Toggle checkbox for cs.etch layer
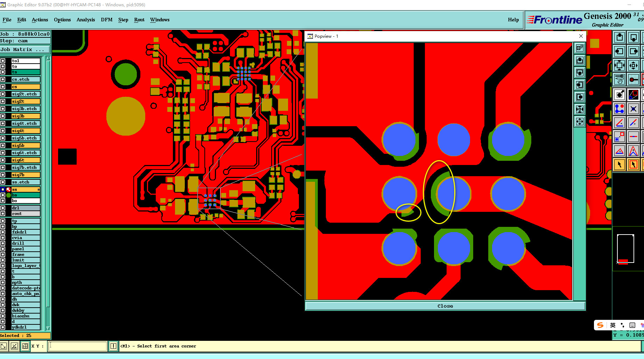This screenshot has width=644, height=359. 3,79
